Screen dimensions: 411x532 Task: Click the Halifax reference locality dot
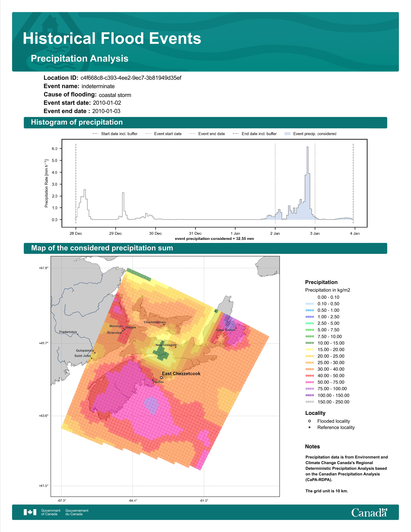(153, 380)
